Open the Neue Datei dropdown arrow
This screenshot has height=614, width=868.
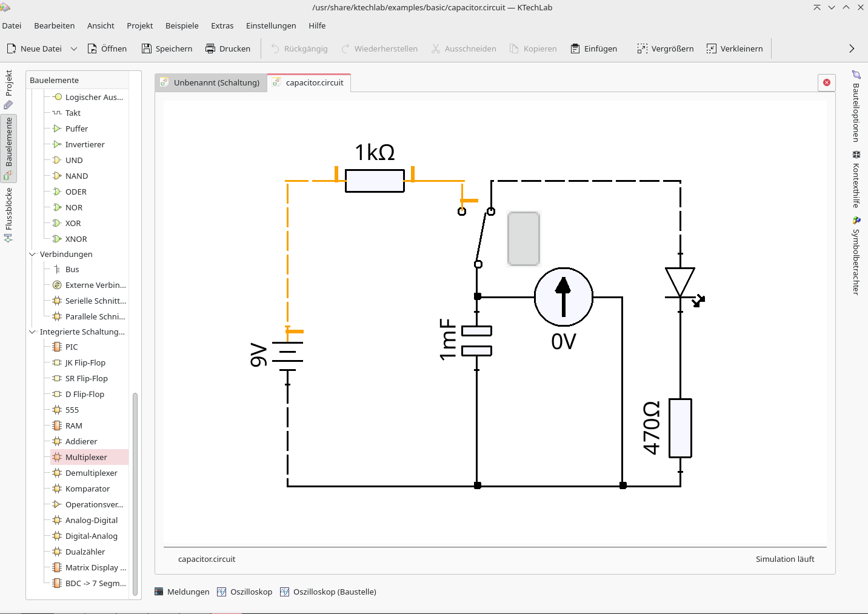(74, 48)
